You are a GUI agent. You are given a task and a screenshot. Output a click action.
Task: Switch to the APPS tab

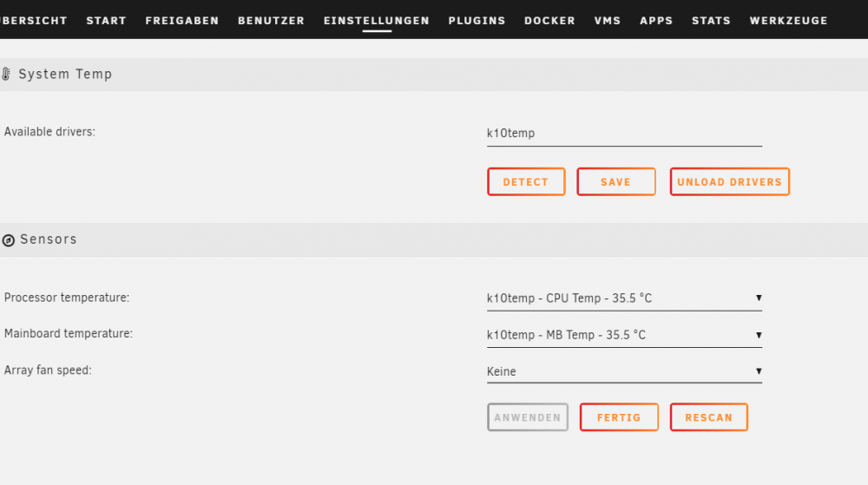(x=656, y=21)
